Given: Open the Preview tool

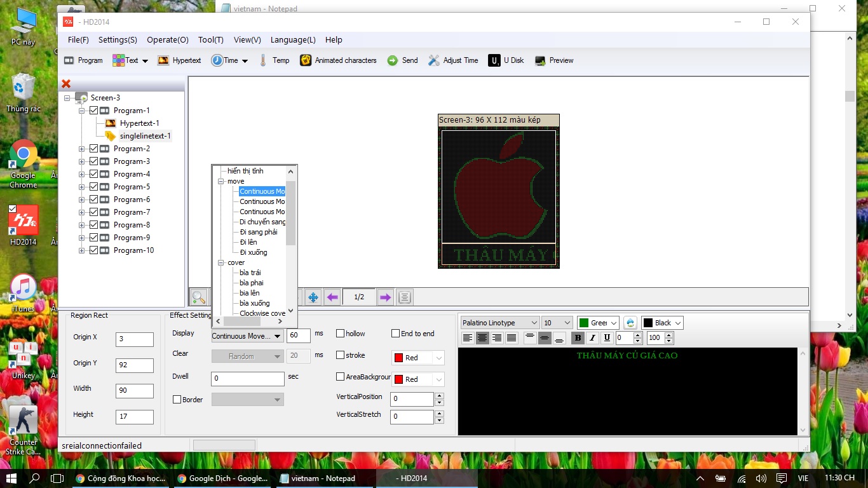Looking at the screenshot, I should pos(554,60).
